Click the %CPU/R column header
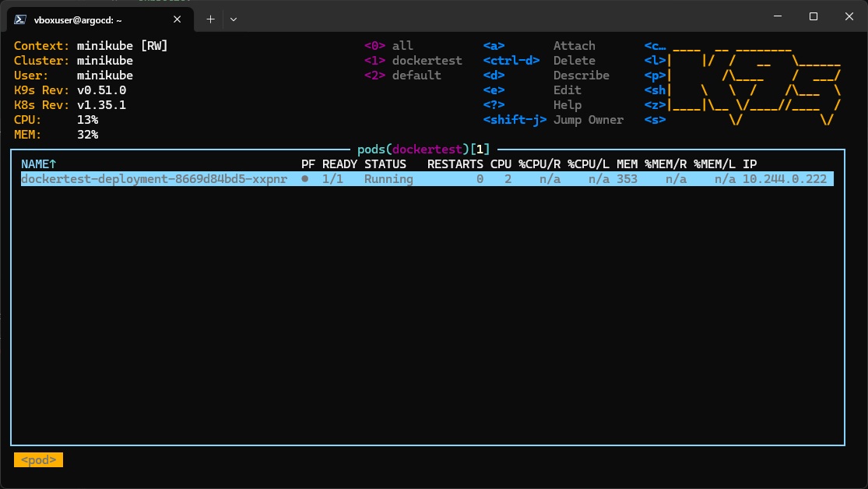868x489 pixels. click(539, 164)
